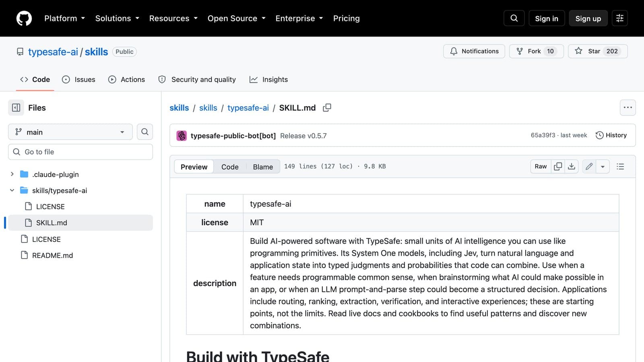Click the skills/typesafe-ai folder icon

coord(24,190)
